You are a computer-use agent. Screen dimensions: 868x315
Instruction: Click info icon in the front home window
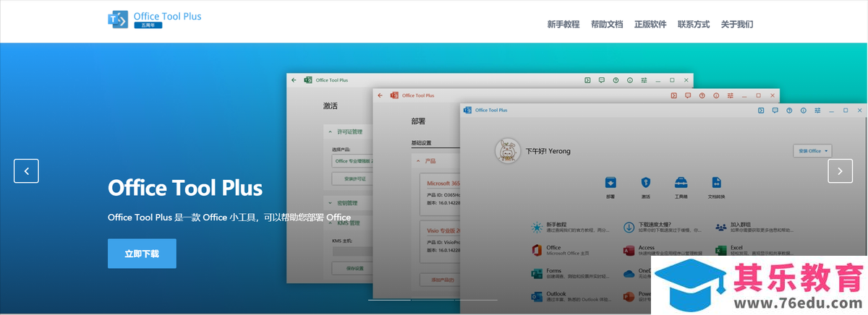tap(804, 111)
